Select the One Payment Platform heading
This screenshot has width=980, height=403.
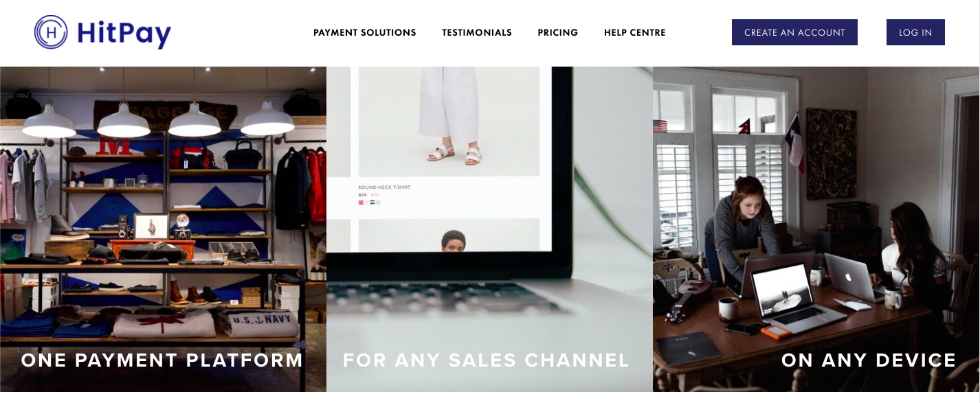(162, 360)
